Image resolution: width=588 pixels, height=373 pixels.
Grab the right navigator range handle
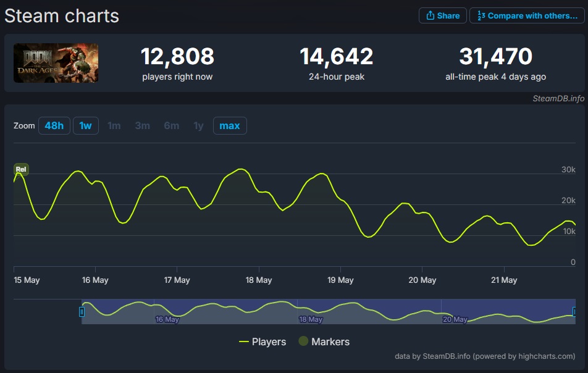574,311
